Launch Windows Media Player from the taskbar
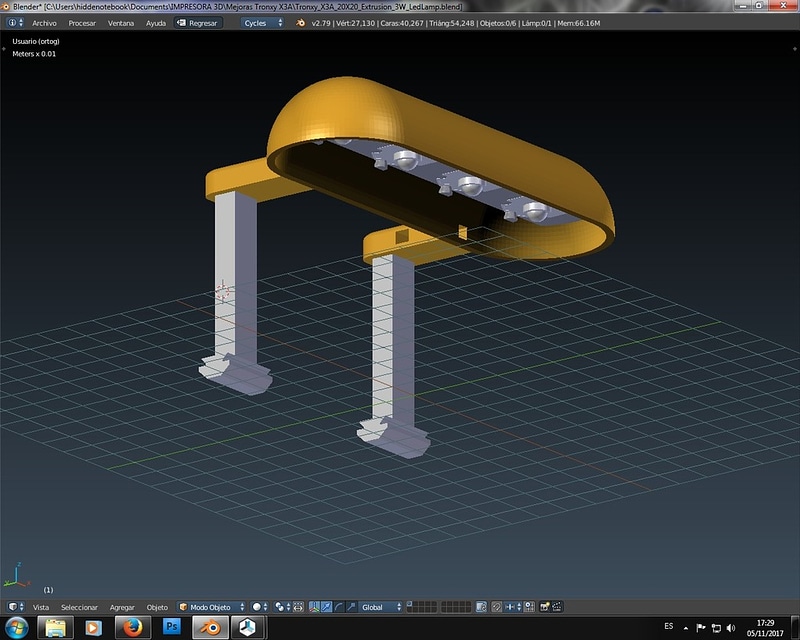The width and height of the screenshot is (800, 640). [x=93, y=628]
